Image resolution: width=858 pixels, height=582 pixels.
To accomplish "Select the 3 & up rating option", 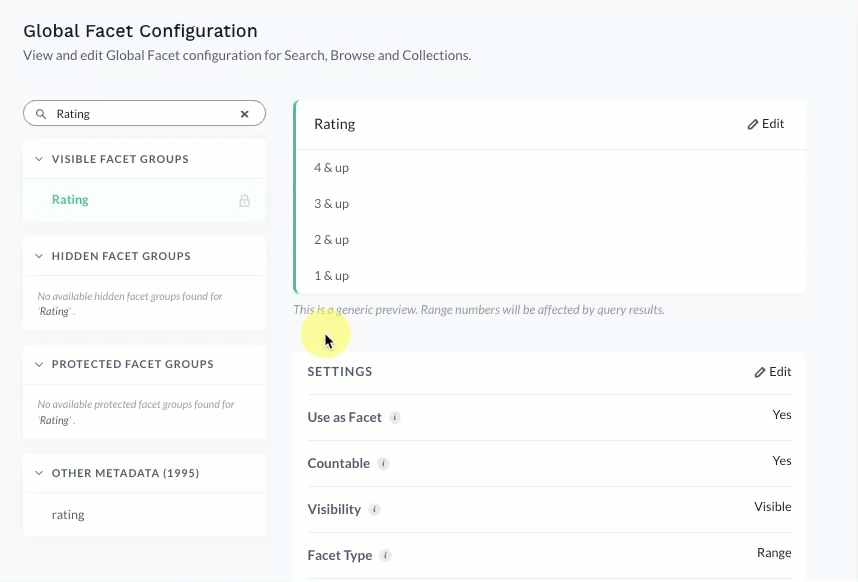I will click(x=331, y=204).
